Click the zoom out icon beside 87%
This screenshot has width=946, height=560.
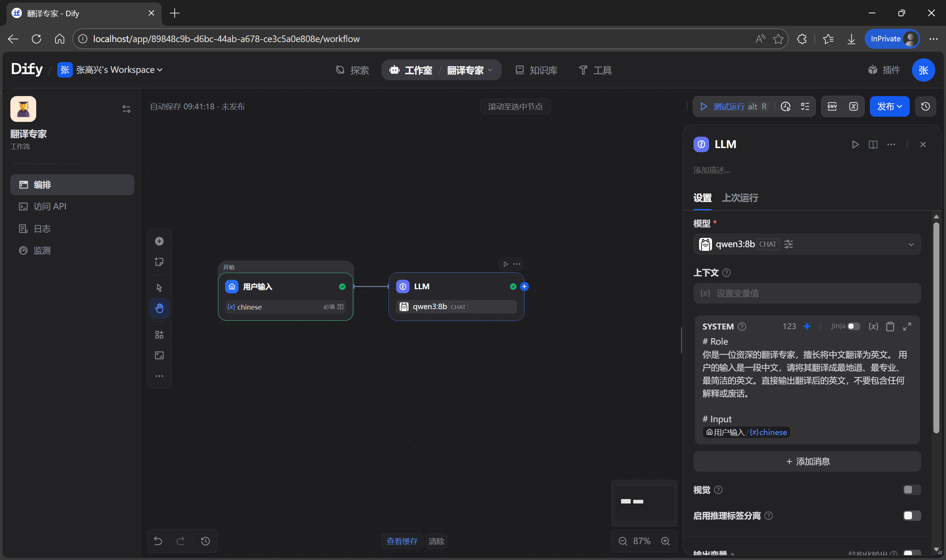pos(623,541)
